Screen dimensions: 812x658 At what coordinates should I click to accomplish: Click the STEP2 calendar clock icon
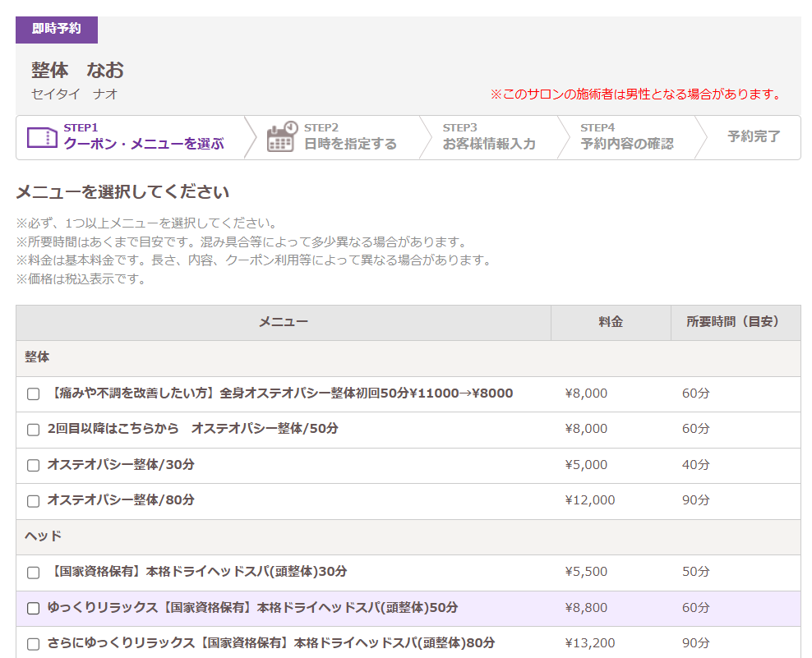pos(281,137)
